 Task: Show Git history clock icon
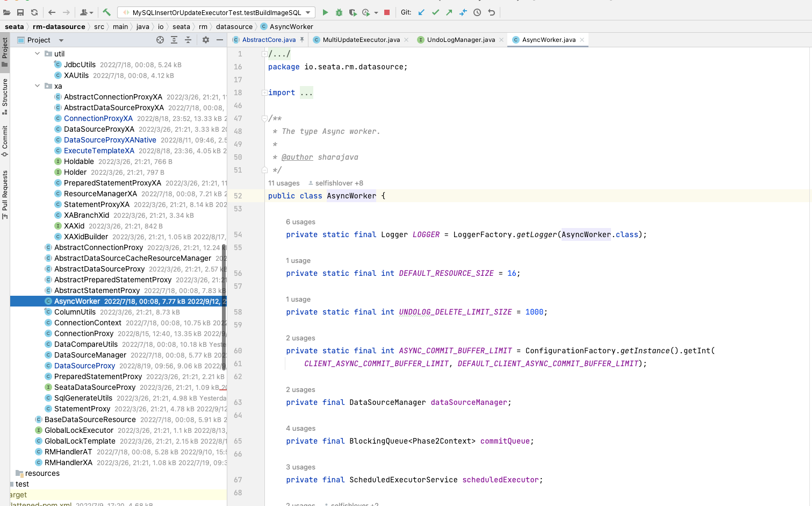pyautogui.click(x=477, y=12)
